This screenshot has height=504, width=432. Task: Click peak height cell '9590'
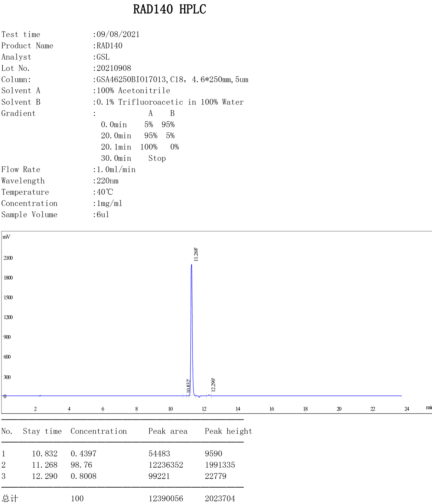pos(213,454)
